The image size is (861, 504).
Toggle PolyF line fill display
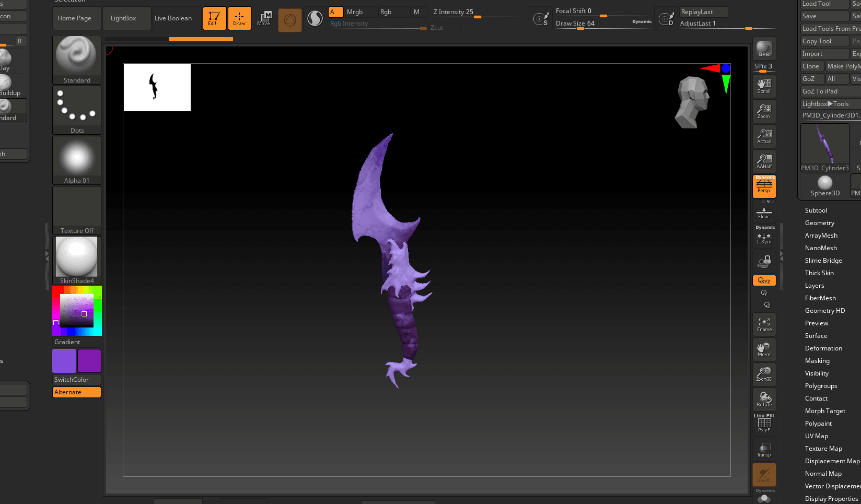[x=764, y=424]
